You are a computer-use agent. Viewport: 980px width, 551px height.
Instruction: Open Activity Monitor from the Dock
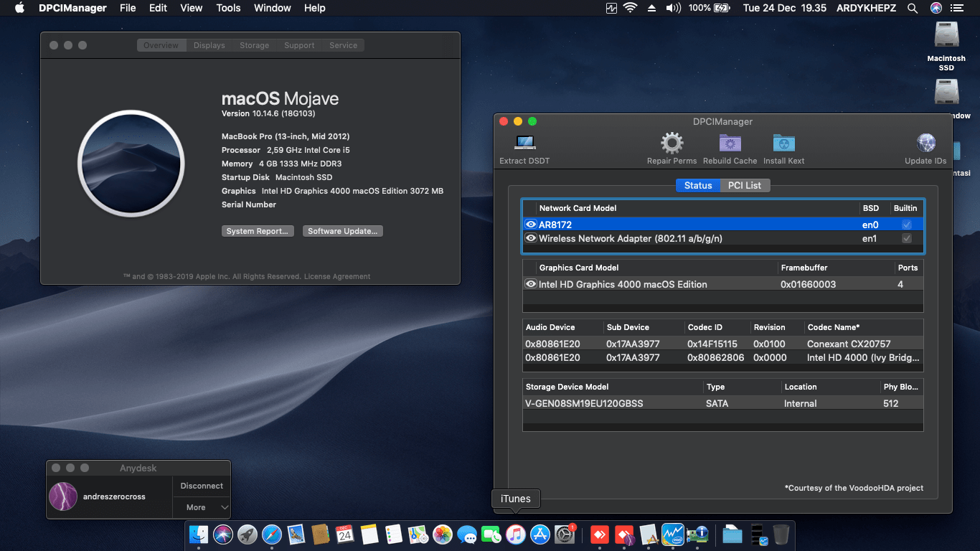coord(673,534)
